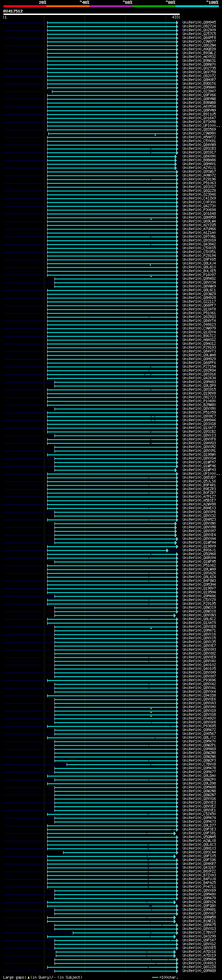Select the UniRef100_Q9MAH0 label
The image size is (222, 980).
point(199,88)
